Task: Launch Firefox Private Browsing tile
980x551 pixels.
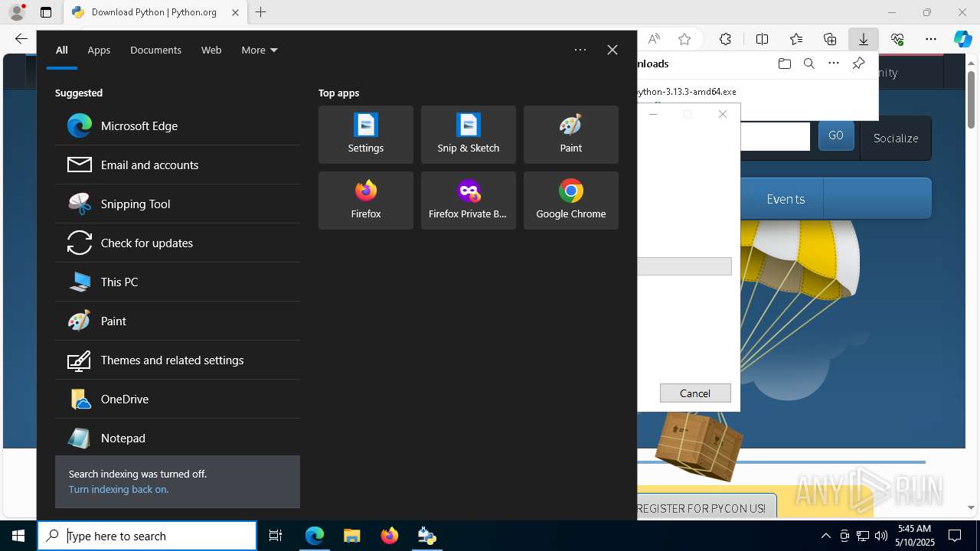Action: 469,201
